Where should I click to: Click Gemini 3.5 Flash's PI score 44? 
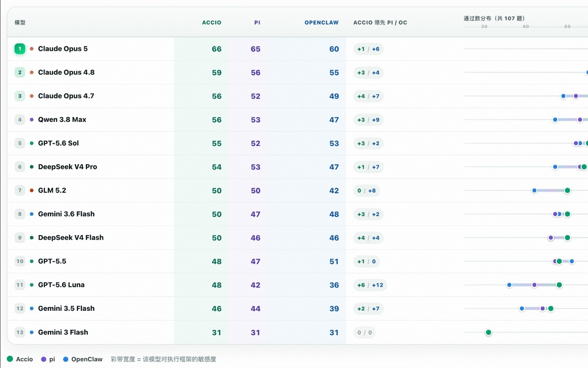point(256,309)
